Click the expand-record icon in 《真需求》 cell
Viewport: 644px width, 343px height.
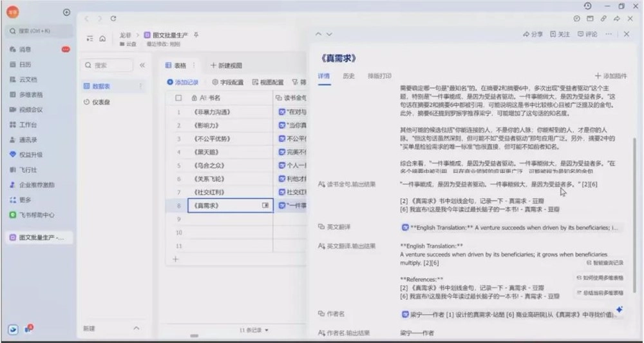click(x=265, y=205)
